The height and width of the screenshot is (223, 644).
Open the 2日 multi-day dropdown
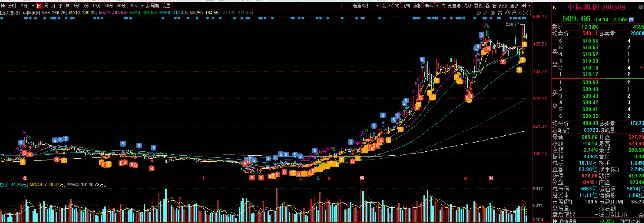[x=33, y=6]
